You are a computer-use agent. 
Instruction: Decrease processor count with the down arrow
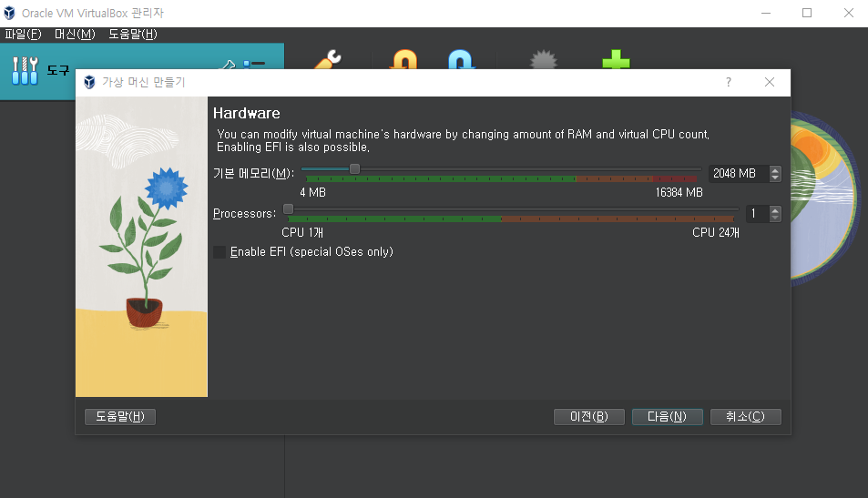775,218
